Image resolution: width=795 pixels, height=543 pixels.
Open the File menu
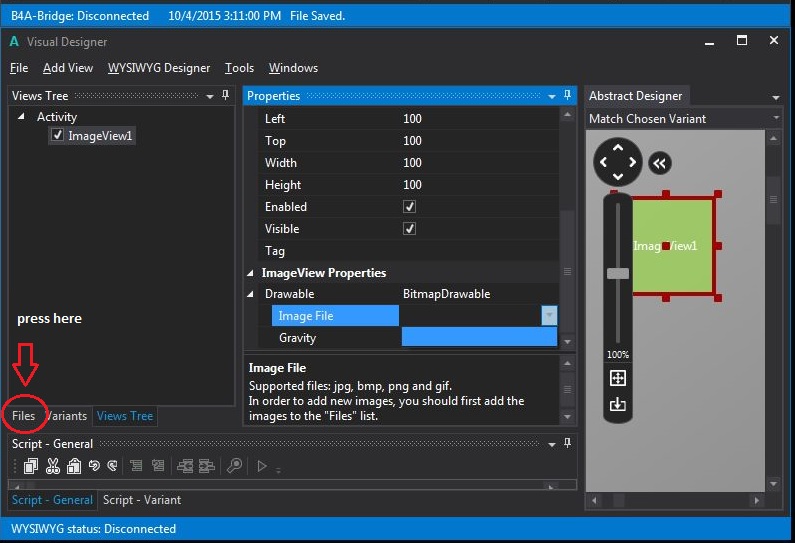(19, 68)
